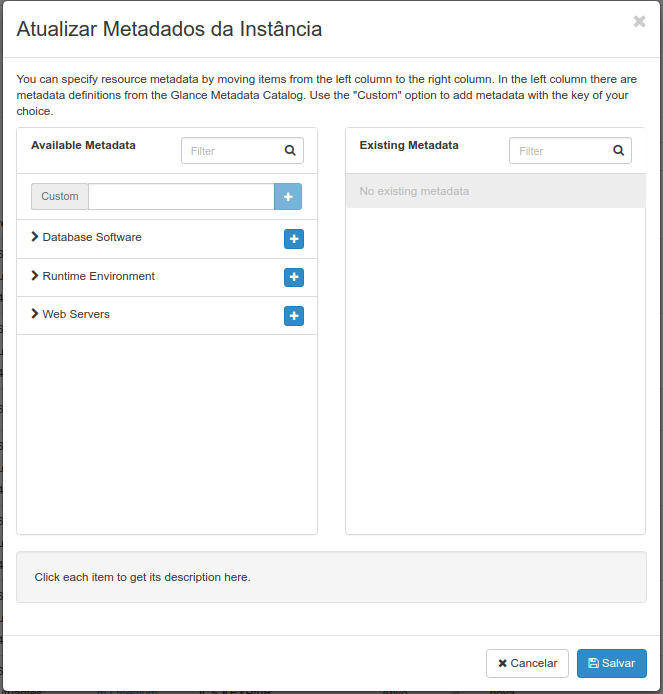This screenshot has height=694, width=663.
Task: Click the plus button beside Custom field
Action: point(288,197)
